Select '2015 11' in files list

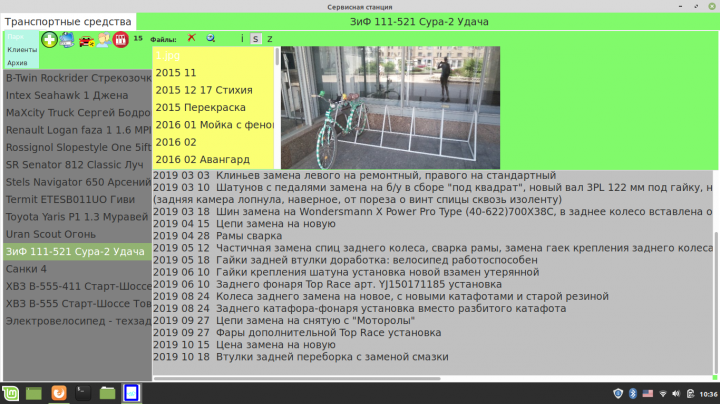click(x=213, y=73)
